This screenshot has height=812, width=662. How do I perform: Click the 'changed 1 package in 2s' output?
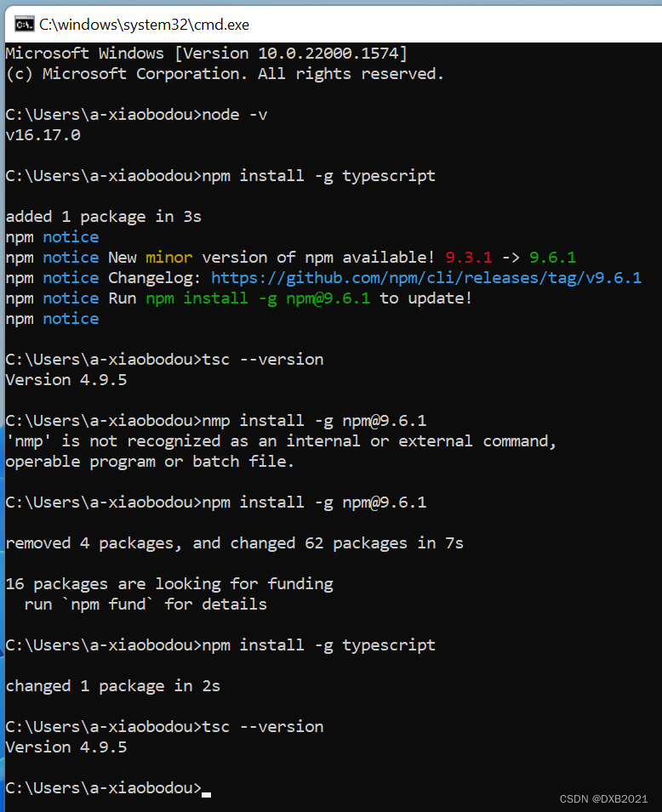113,686
